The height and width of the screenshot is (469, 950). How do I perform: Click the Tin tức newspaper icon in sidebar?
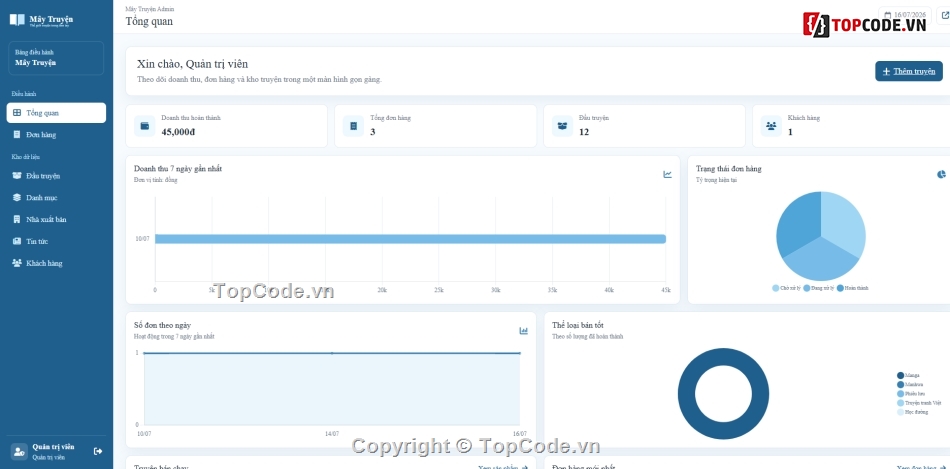tap(17, 241)
